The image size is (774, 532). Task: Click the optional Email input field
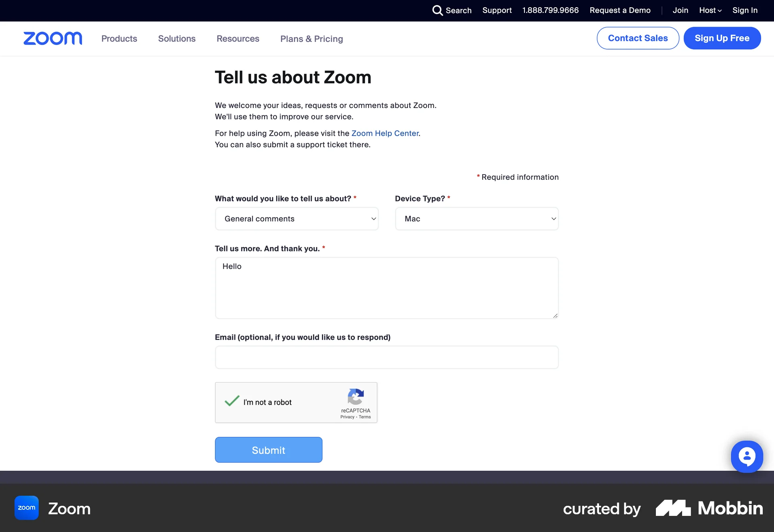coord(387,357)
